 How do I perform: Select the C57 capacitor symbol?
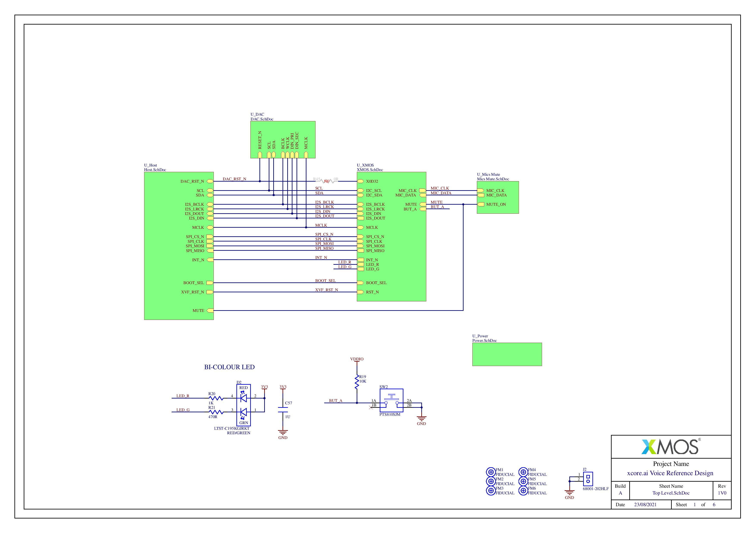point(283,410)
